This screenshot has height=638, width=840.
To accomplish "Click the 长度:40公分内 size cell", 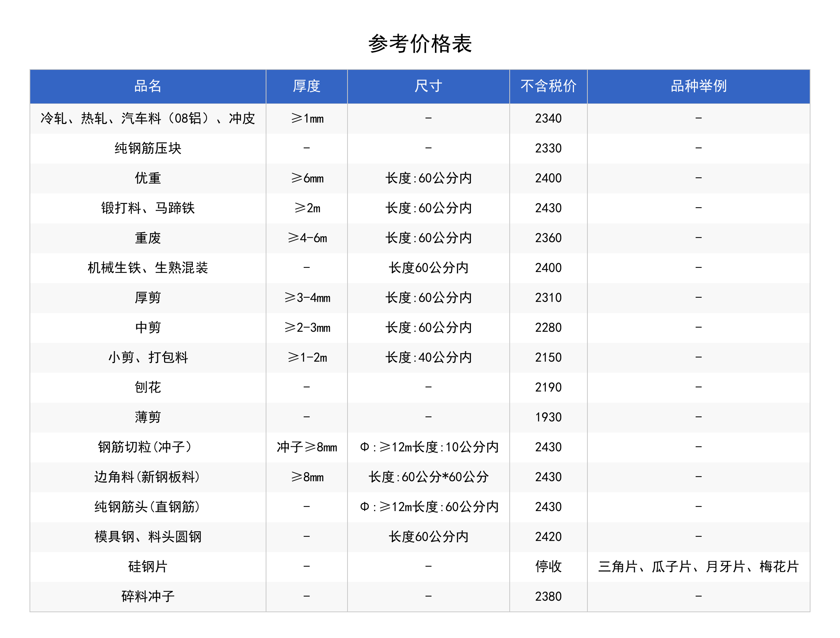I will pos(428,357).
